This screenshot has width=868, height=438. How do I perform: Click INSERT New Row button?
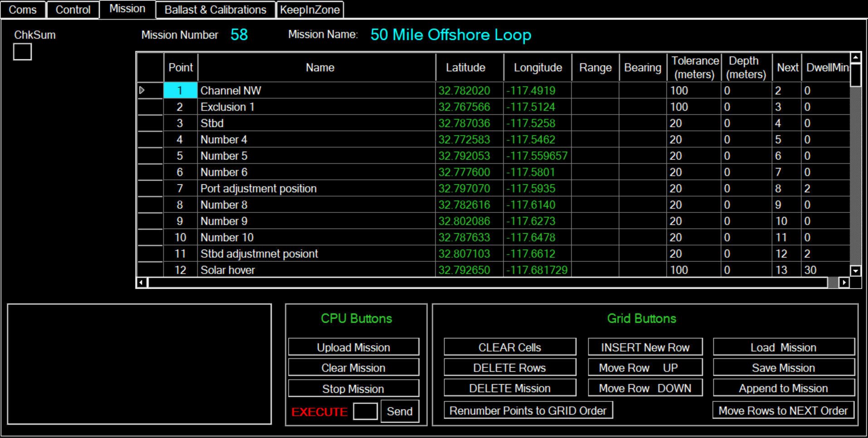(x=645, y=347)
